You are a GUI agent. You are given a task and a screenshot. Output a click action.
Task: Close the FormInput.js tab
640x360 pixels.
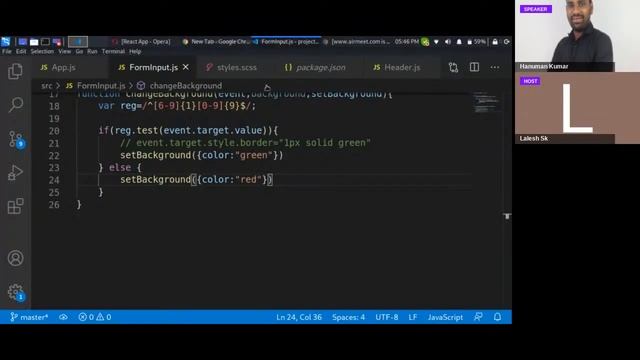click(186, 67)
